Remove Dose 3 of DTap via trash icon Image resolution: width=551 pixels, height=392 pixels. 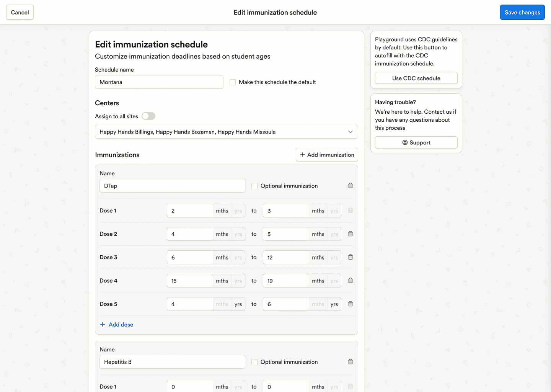click(x=350, y=257)
